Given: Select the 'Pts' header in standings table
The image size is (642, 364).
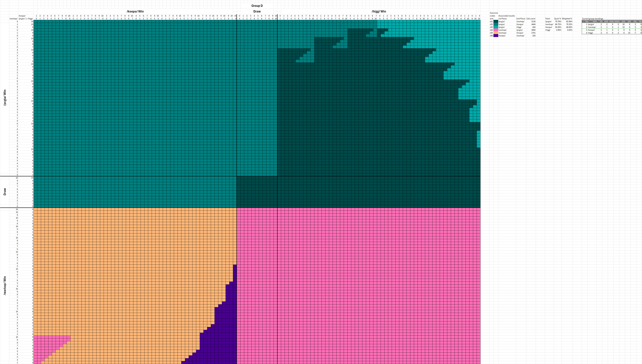Looking at the screenshot, I should point(638,22).
